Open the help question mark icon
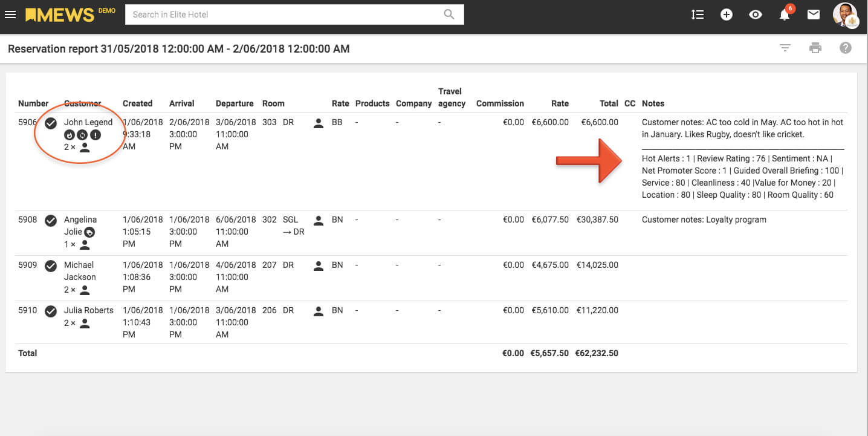This screenshot has height=436, width=868. [846, 48]
